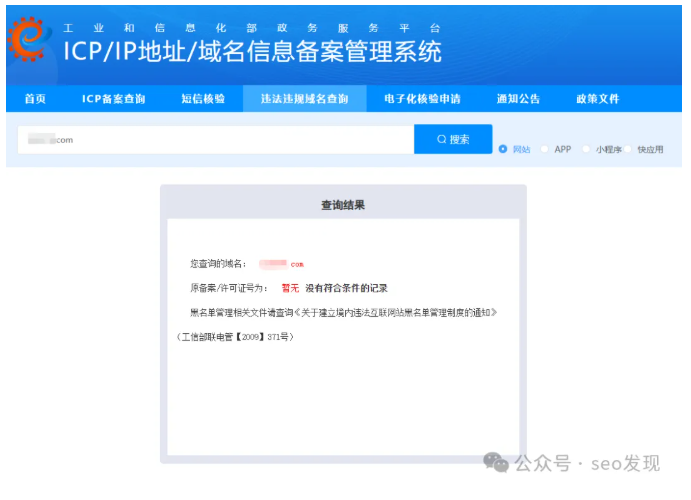Click the 搜索 search button
This screenshot has height=500, width=691.
click(x=453, y=139)
